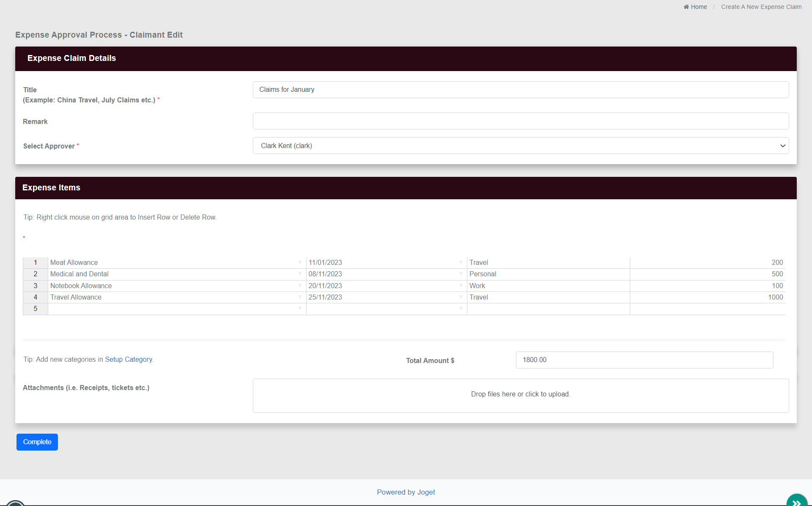812x506 pixels.
Task: Click the Home icon in breadcrumb
Action: coord(686,7)
